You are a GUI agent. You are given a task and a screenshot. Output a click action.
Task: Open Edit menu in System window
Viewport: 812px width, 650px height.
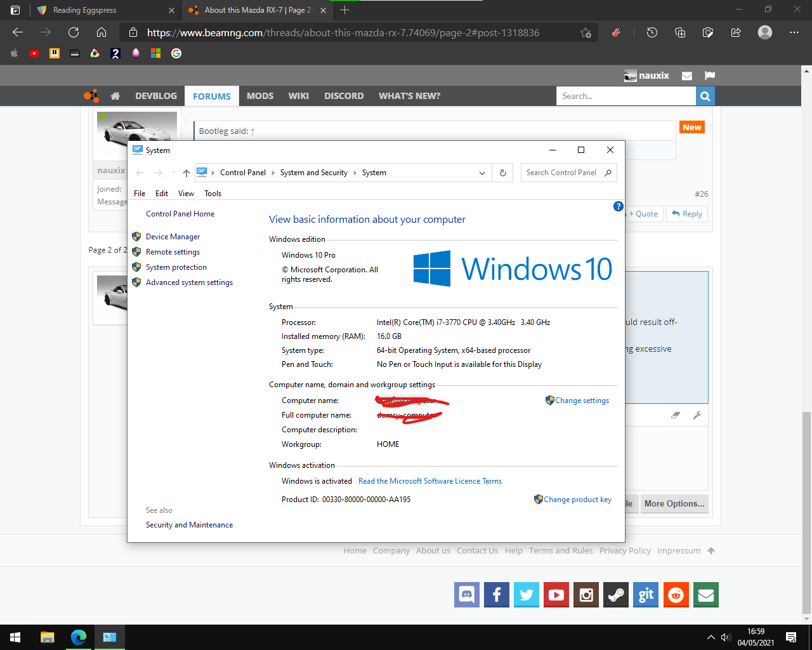coord(162,194)
